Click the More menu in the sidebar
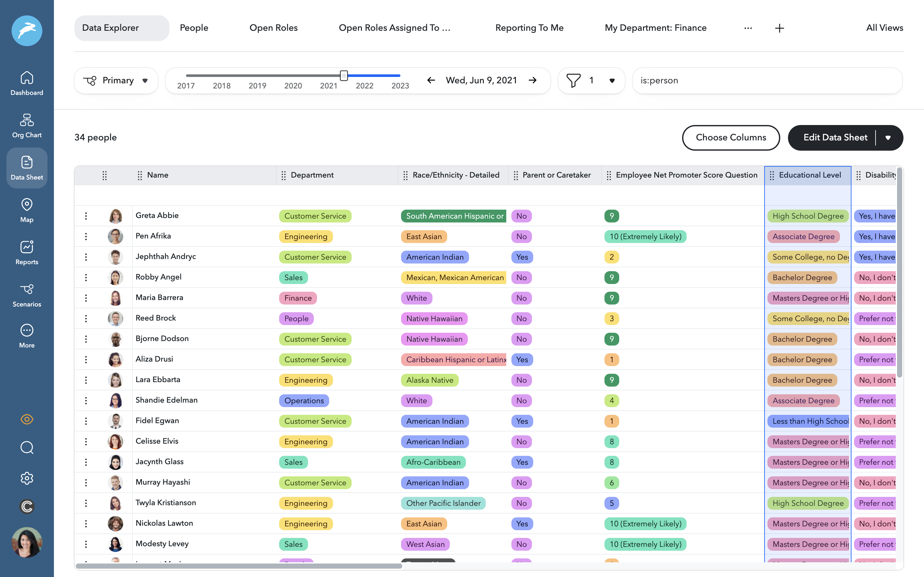 [x=26, y=335]
